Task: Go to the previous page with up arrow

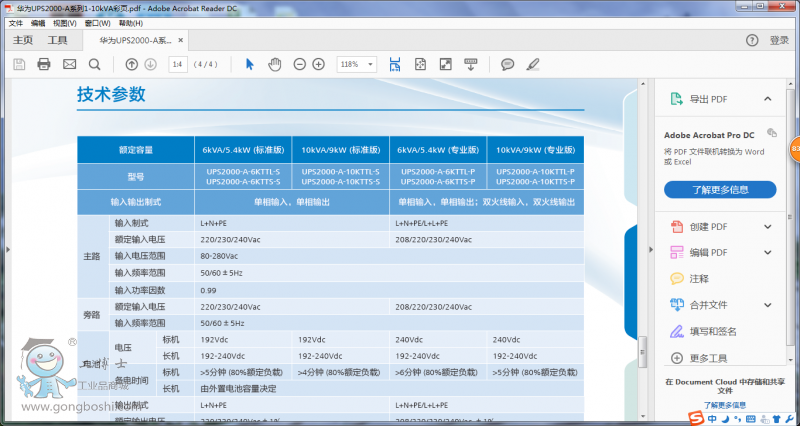Action: pos(131,64)
